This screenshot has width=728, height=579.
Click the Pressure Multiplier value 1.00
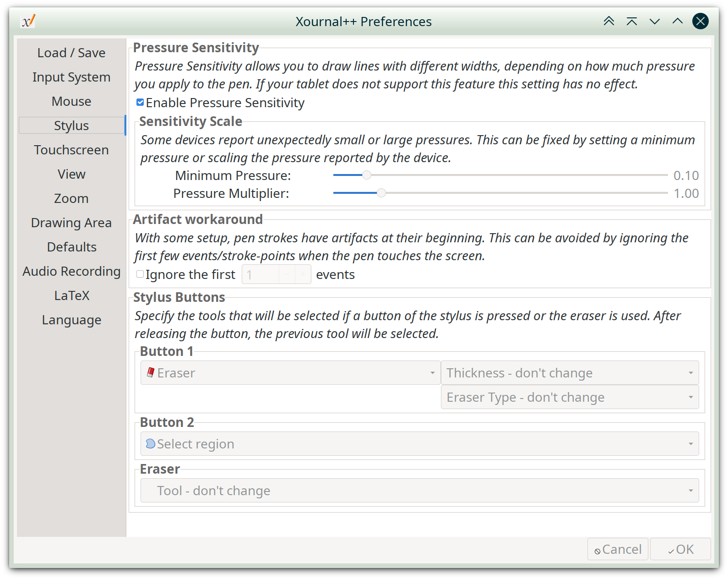(686, 193)
